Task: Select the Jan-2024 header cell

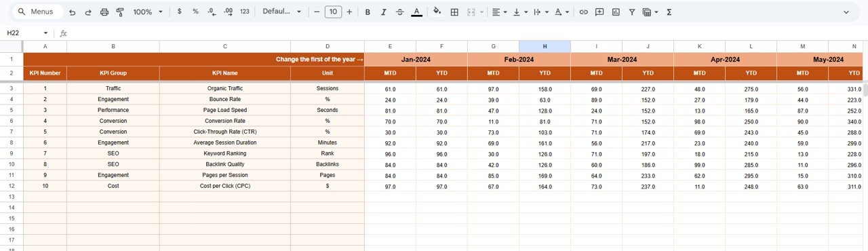Action: pyautogui.click(x=416, y=60)
